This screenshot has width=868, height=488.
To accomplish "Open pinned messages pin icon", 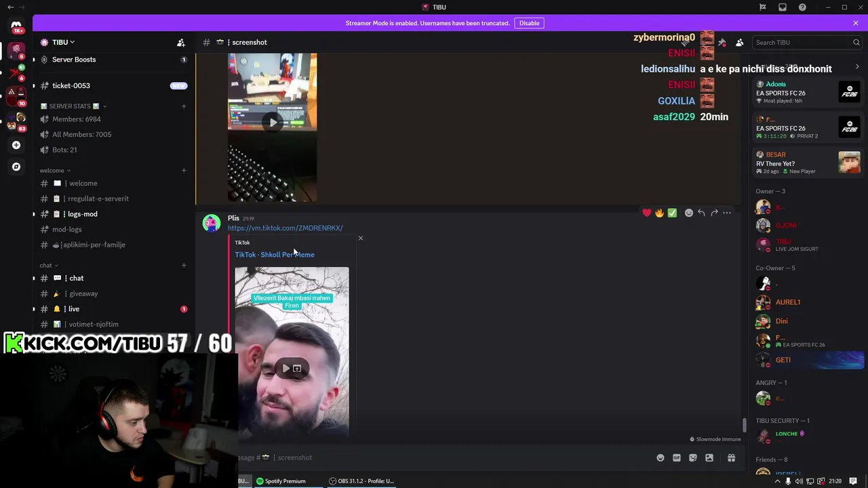I will click(722, 42).
